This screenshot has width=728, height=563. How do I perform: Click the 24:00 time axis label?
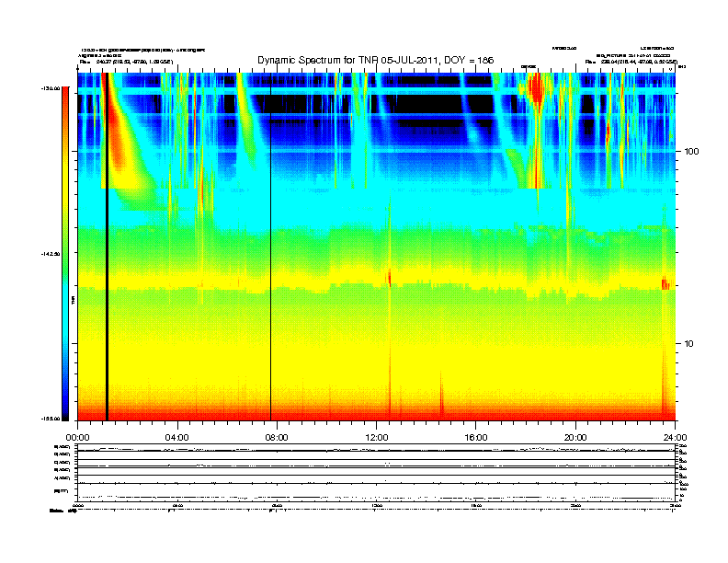[x=675, y=438]
